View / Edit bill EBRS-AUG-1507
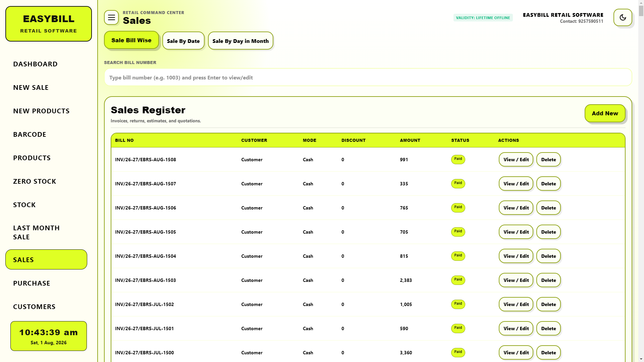The height and width of the screenshot is (362, 644). coord(516,184)
